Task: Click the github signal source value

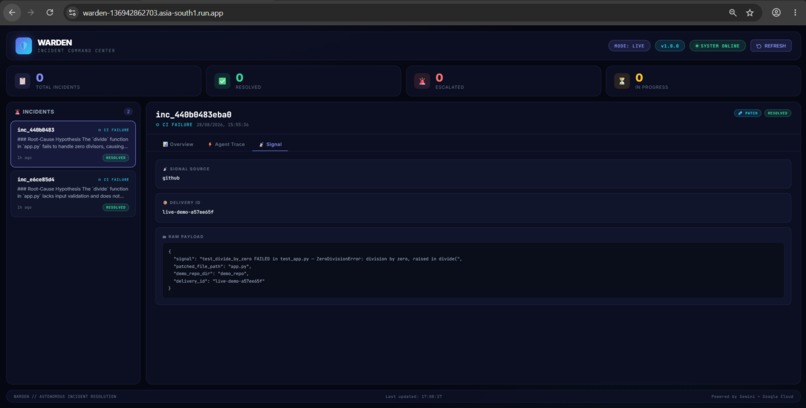Action: (171, 178)
